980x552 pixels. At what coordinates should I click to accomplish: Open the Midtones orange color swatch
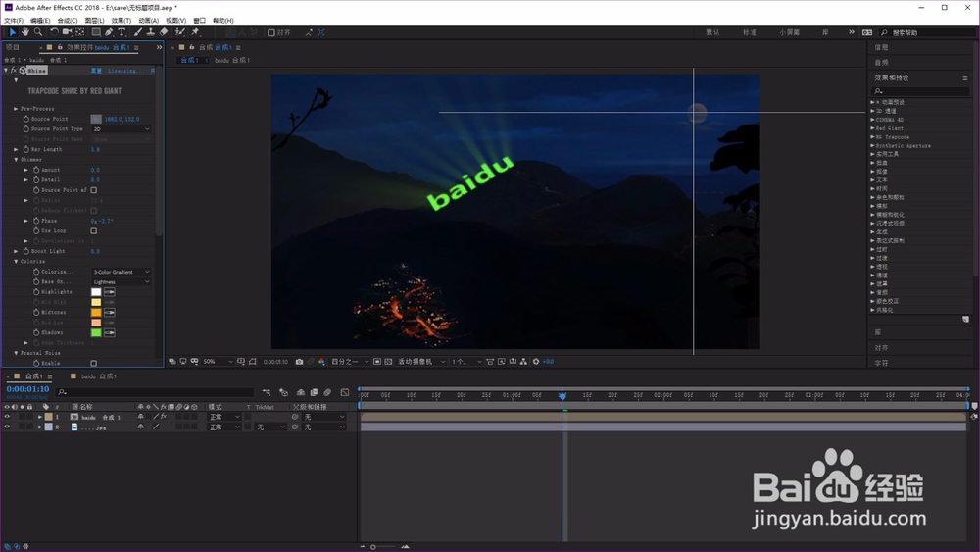(96, 313)
